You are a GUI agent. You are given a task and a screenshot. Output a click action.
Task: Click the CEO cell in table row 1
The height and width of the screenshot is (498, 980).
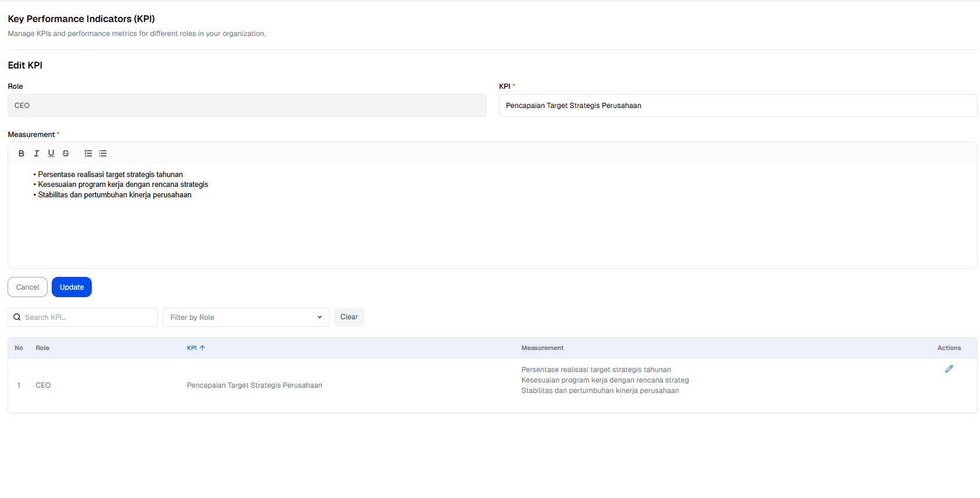tap(43, 385)
